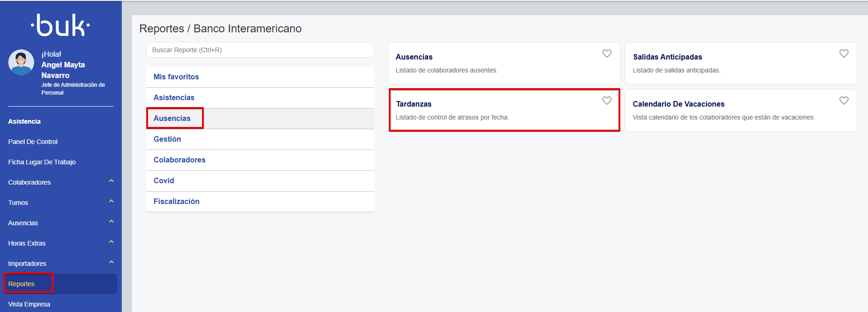Mark Calendario De Vacaciones as favorite
The height and width of the screenshot is (312, 868).
844,101
